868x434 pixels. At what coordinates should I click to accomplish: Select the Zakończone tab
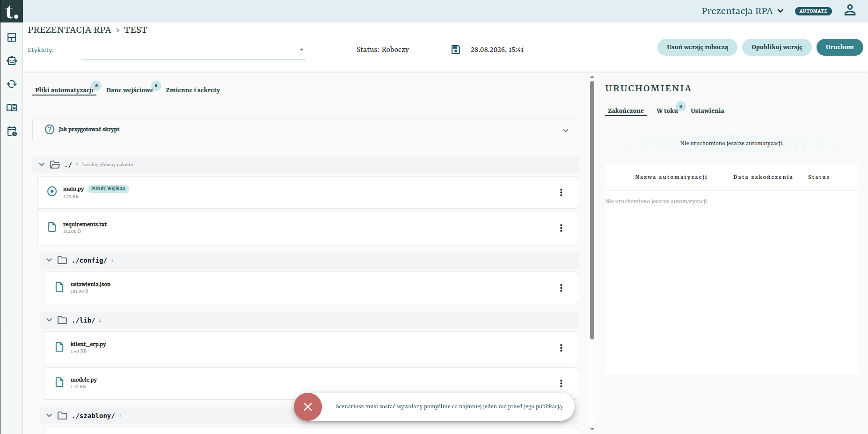pyautogui.click(x=626, y=110)
